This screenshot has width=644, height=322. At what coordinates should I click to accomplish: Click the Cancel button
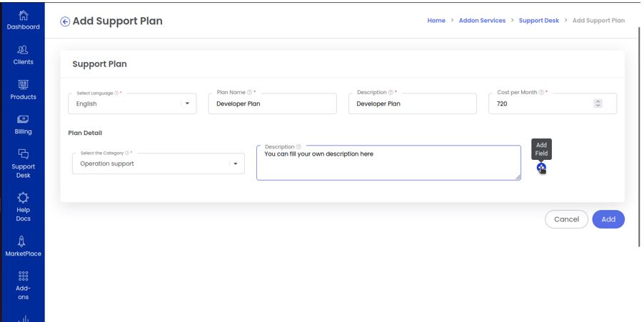click(x=566, y=219)
